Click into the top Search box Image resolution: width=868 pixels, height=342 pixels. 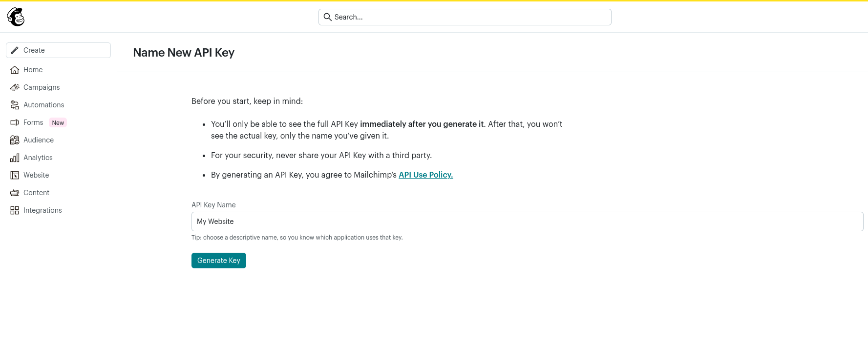[x=469, y=17]
